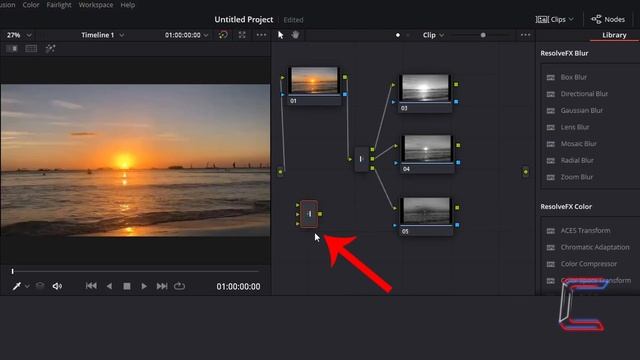This screenshot has width=640, height=360.
Task: Click node 01 blue key output connector
Action: [x=345, y=94]
